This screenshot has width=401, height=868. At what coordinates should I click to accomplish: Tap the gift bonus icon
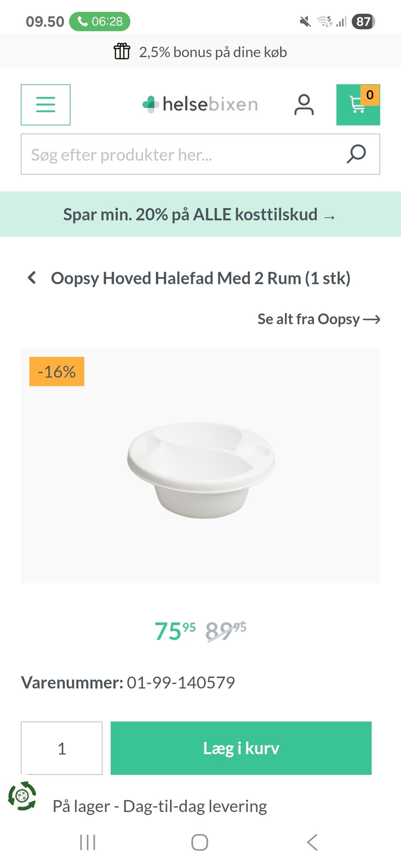coord(122,52)
